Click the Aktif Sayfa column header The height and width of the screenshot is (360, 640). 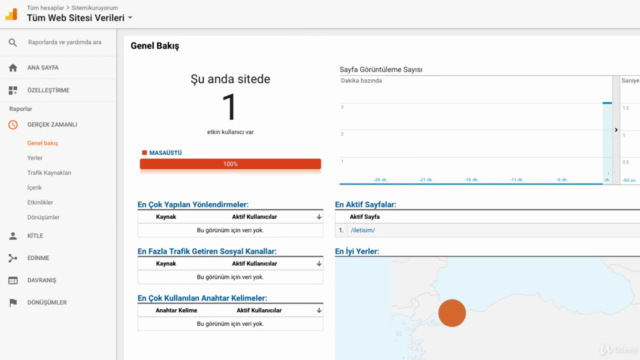[x=364, y=217]
